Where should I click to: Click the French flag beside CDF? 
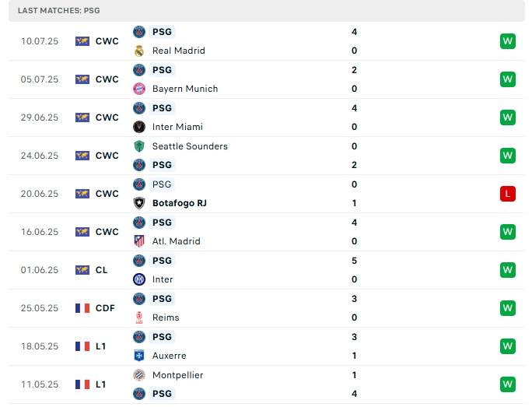click(x=82, y=308)
